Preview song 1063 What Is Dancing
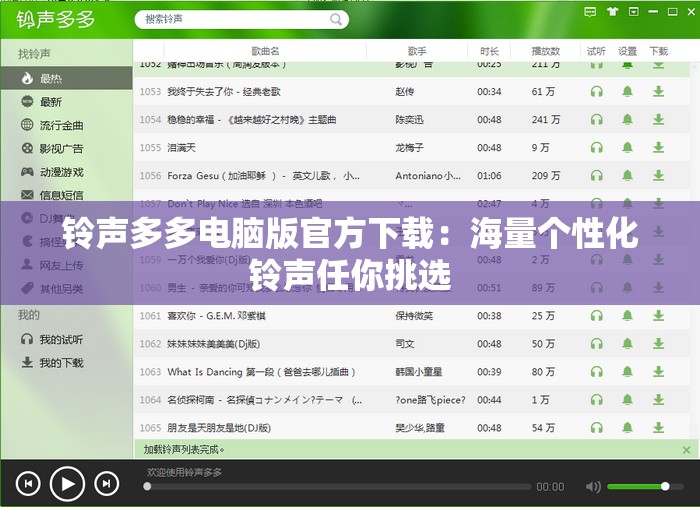 point(596,372)
